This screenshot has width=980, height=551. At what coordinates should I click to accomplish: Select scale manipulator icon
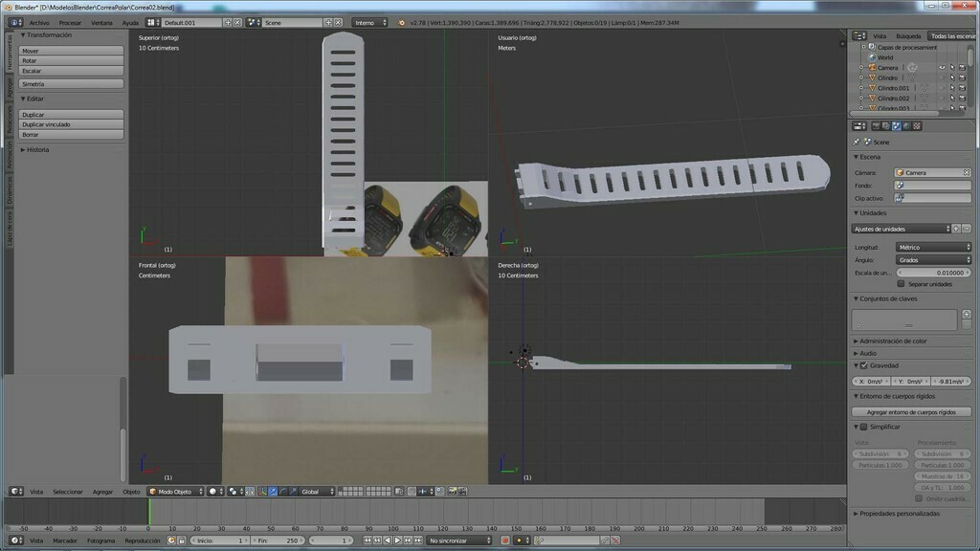point(293,491)
